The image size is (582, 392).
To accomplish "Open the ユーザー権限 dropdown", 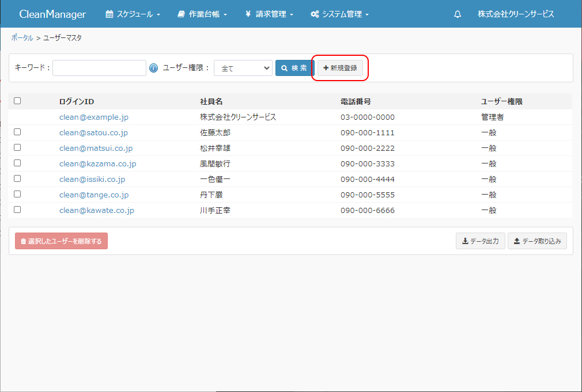I will [243, 68].
